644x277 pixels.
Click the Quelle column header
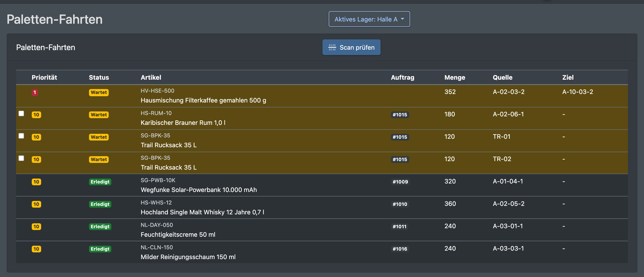click(502, 77)
